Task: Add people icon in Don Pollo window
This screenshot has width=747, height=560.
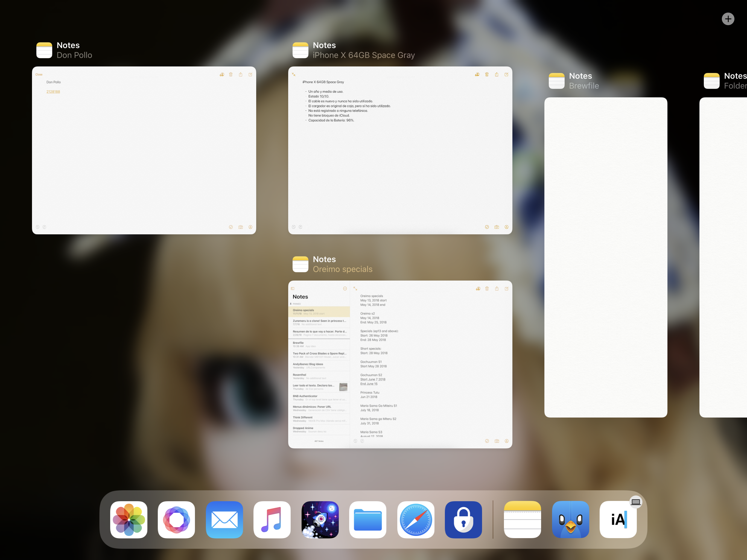Action: click(x=222, y=75)
